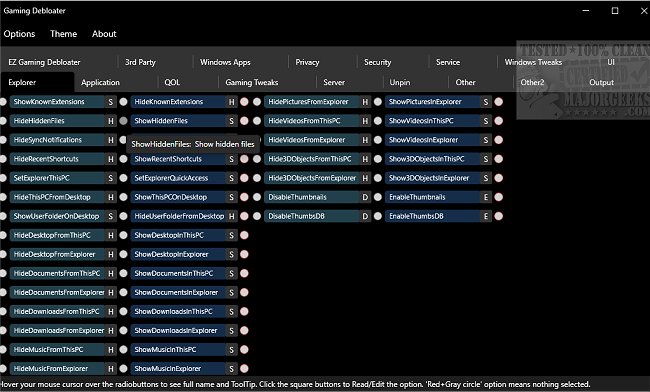Switch to the Windows Apps tab
Image resolution: width=650 pixels, height=392 pixels.
[225, 62]
